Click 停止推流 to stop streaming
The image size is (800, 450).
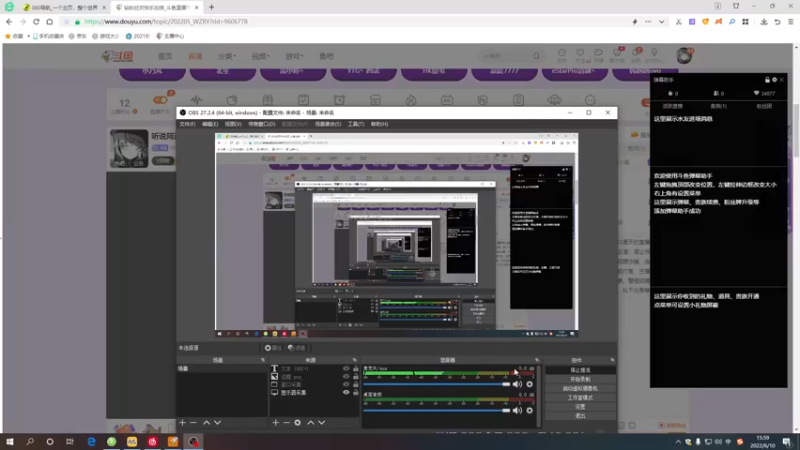[580, 370]
